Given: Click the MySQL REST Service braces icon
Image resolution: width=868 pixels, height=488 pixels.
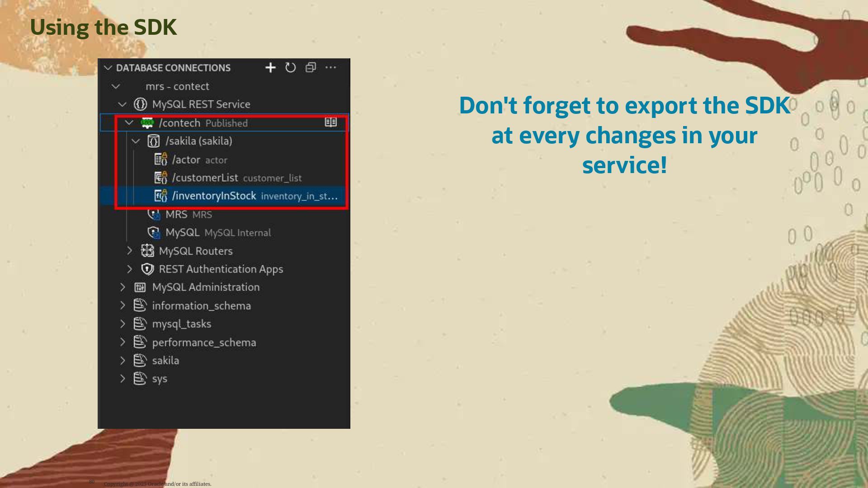Looking at the screenshot, I should pyautogui.click(x=140, y=104).
